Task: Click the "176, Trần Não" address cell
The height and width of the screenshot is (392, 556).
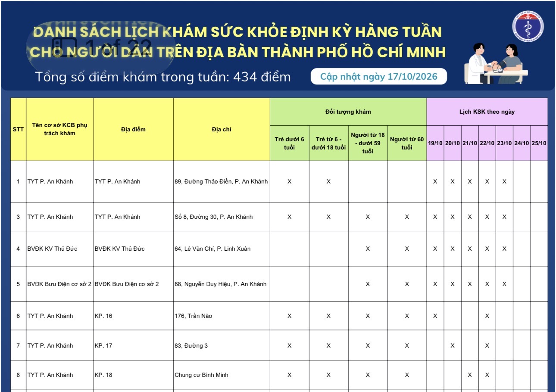Action: point(222,316)
